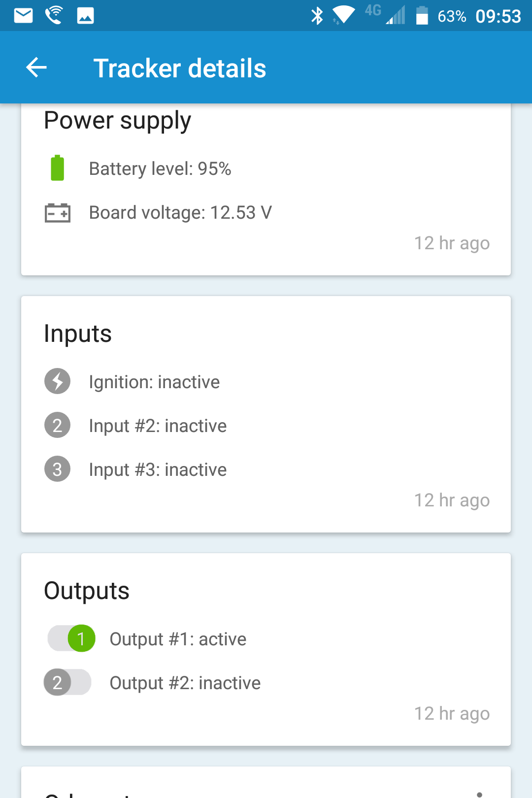This screenshot has width=532, height=798.
Task: Tap the Ignition lightning bolt icon
Action: coord(58,381)
